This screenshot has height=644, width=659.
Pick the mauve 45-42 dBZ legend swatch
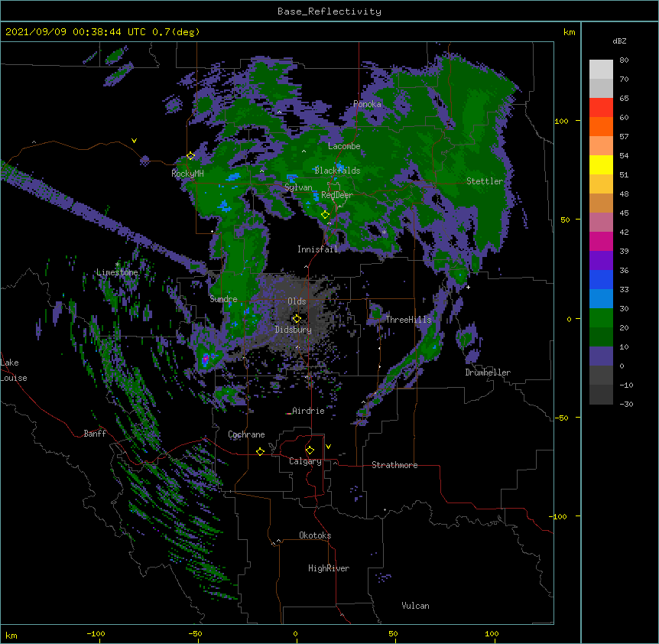pyautogui.click(x=601, y=223)
